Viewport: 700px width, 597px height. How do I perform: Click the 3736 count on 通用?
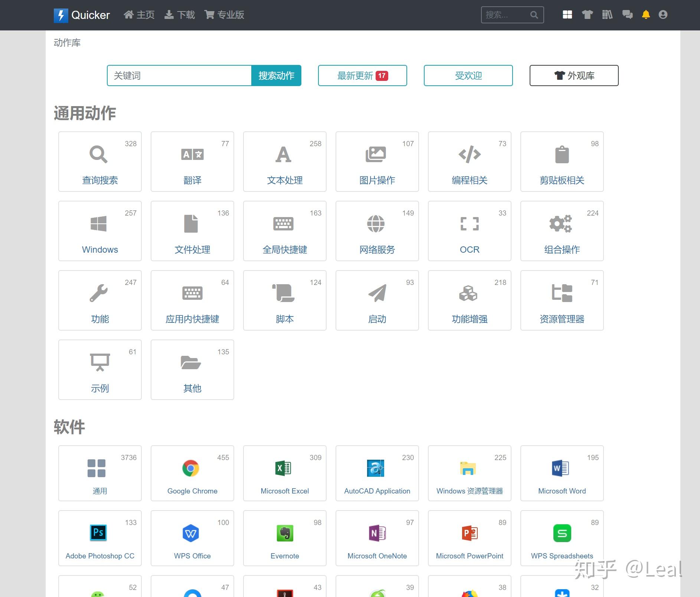click(129, 458)
